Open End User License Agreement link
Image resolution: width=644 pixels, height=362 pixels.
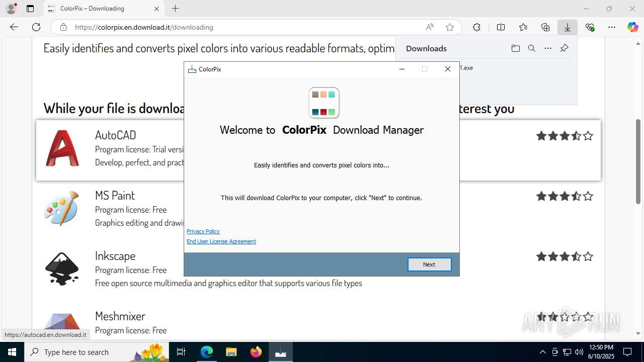(x=221, y=241)
